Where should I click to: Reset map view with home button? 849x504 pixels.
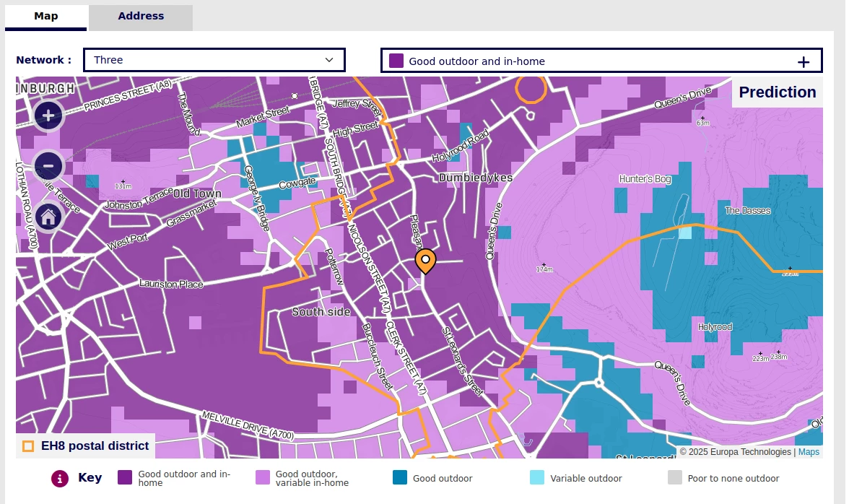point(48,217)
